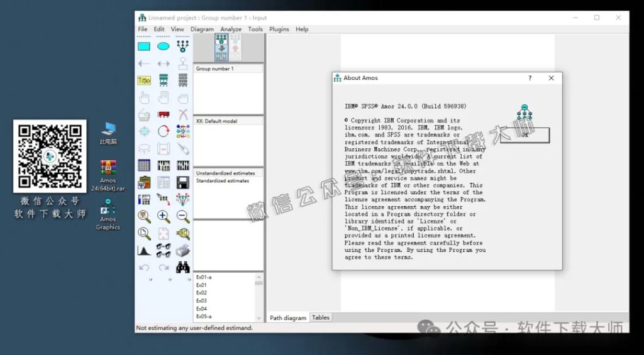This screenshot has height=355, width=644.
Task: Select the move objects truck tool
Action: tap(164, 114)
